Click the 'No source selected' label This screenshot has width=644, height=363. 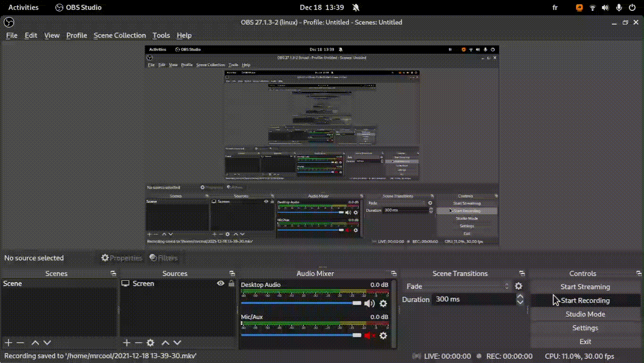(34, 258)
